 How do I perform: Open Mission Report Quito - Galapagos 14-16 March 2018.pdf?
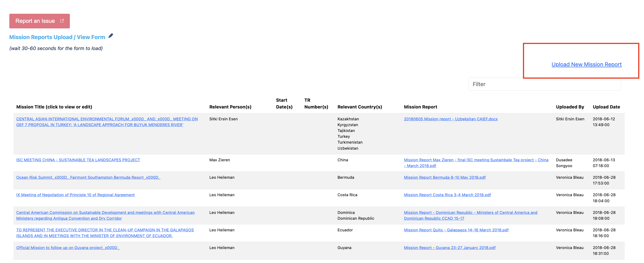(456, 230)
